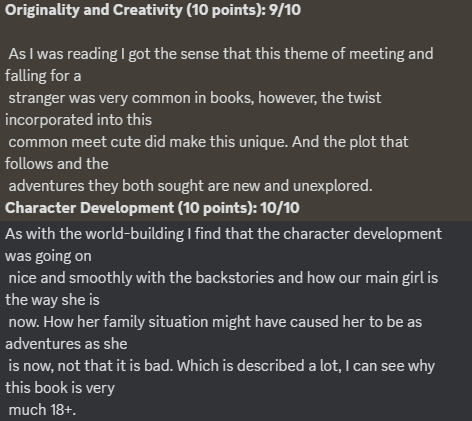The width and height of the screenshot is (472, 421).
Task: Click the line ending 'new and unexplored.'
Action: tap(190, 186)
